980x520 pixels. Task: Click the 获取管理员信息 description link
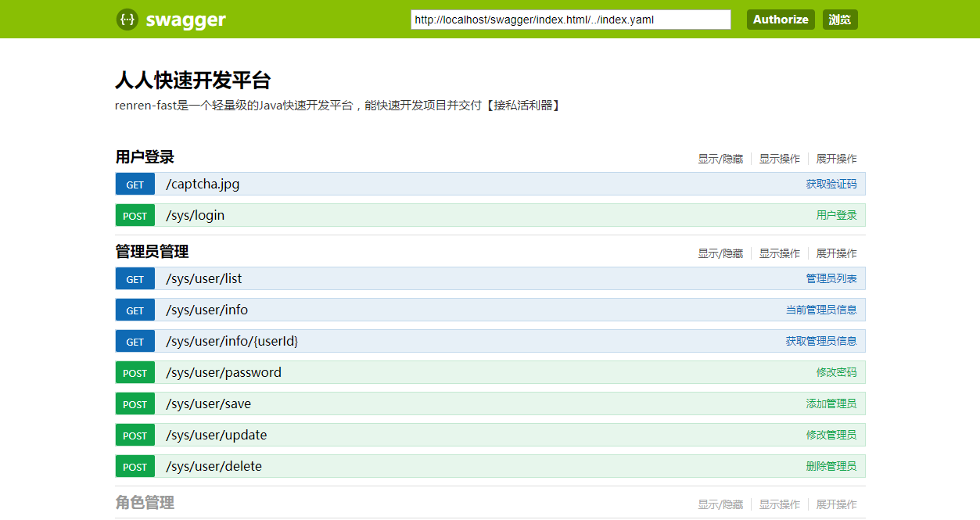(x=821, y=342)
